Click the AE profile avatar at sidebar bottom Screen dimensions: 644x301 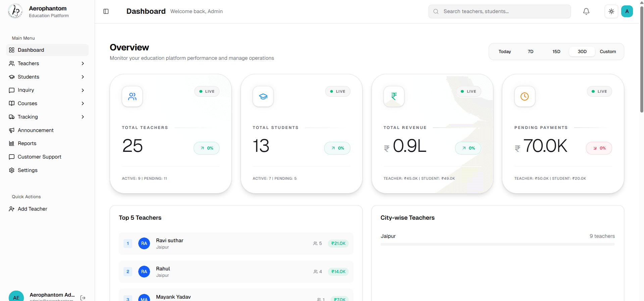click(x=16, y=296)
